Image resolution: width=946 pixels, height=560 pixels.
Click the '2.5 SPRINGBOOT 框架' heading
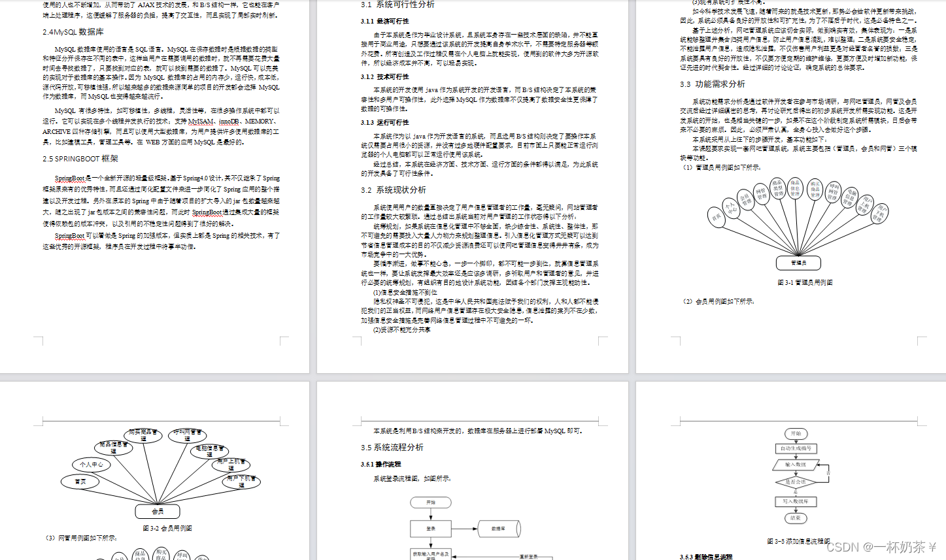[80, 158]
